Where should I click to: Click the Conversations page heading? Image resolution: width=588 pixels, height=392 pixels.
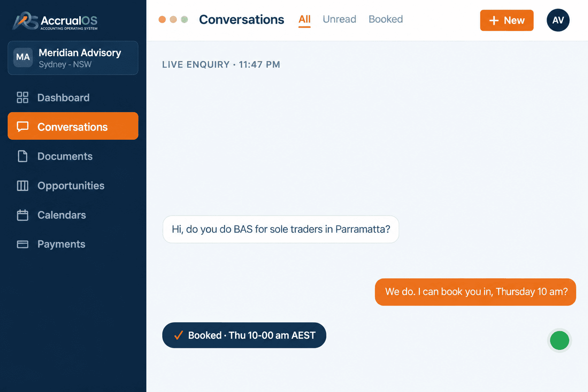coord(242,20)
